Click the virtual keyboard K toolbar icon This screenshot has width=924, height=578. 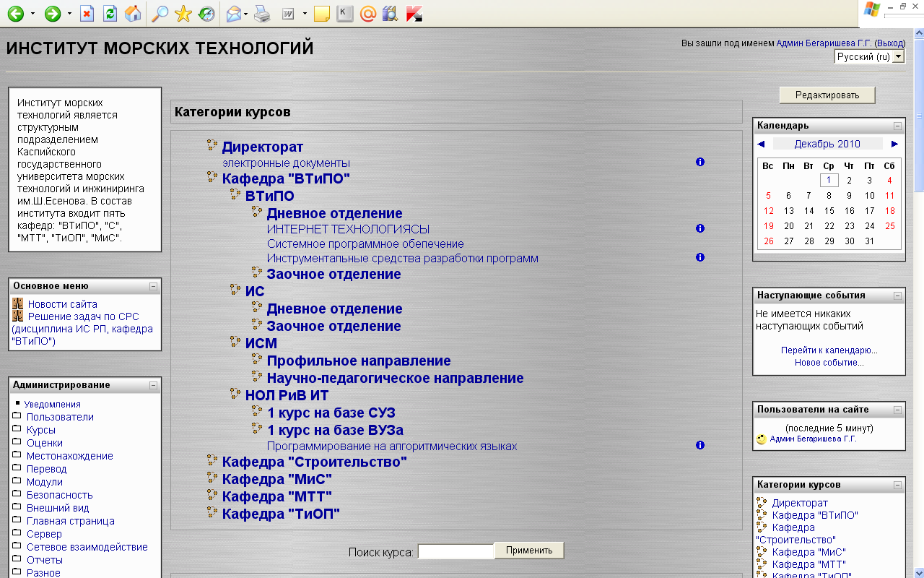(346, 13)
